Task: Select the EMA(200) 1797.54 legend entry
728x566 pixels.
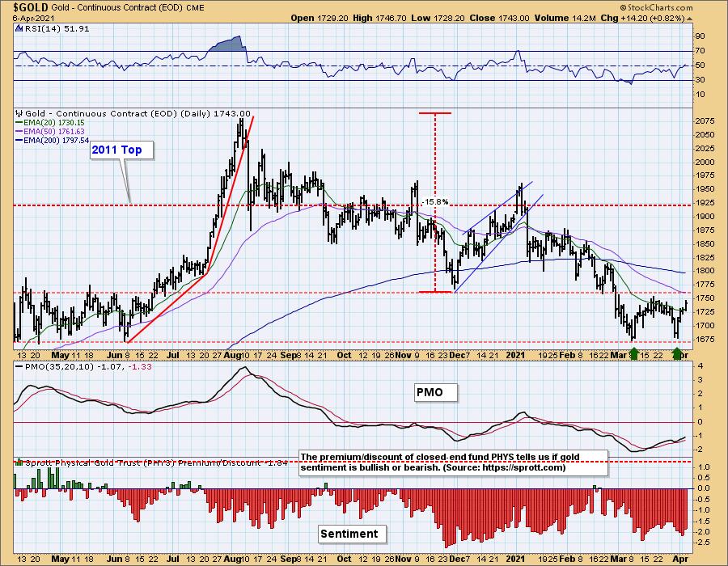Action: click(53, 140)
